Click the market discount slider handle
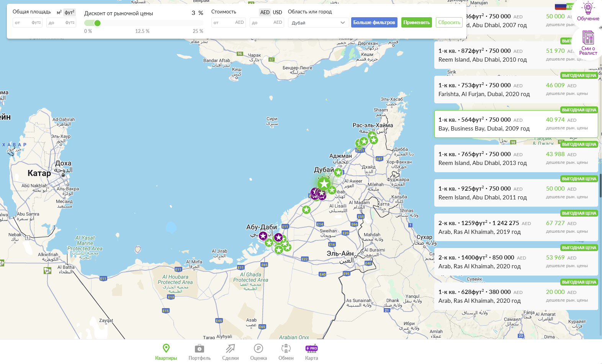Image resolution: width=602 pixels, height=364 pixels. click(x=97, y=23)
